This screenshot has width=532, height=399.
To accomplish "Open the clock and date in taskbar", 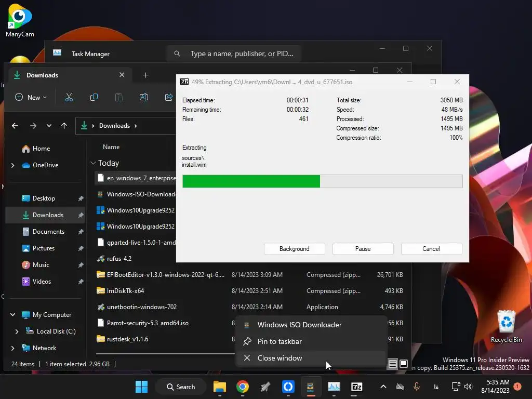I will click(495, 387).
